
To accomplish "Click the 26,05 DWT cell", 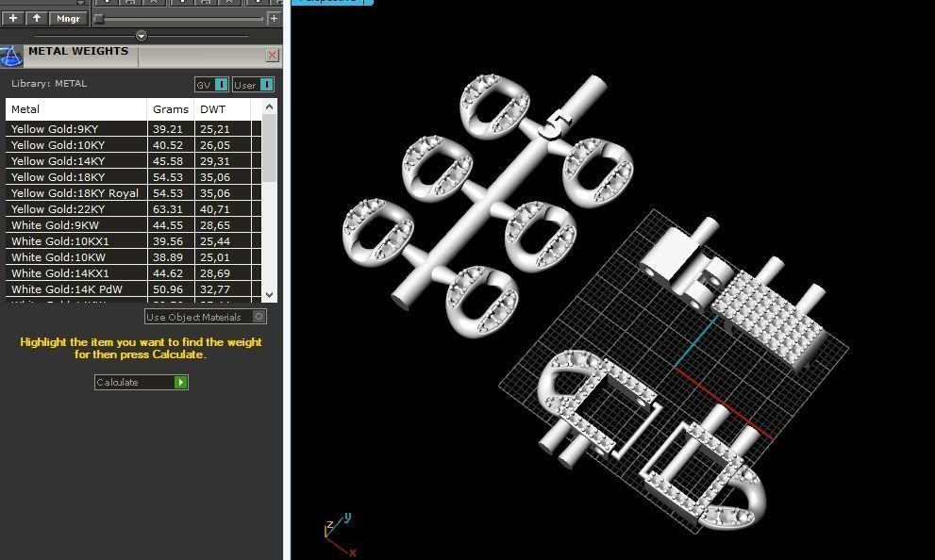I will tap(223, 145).
